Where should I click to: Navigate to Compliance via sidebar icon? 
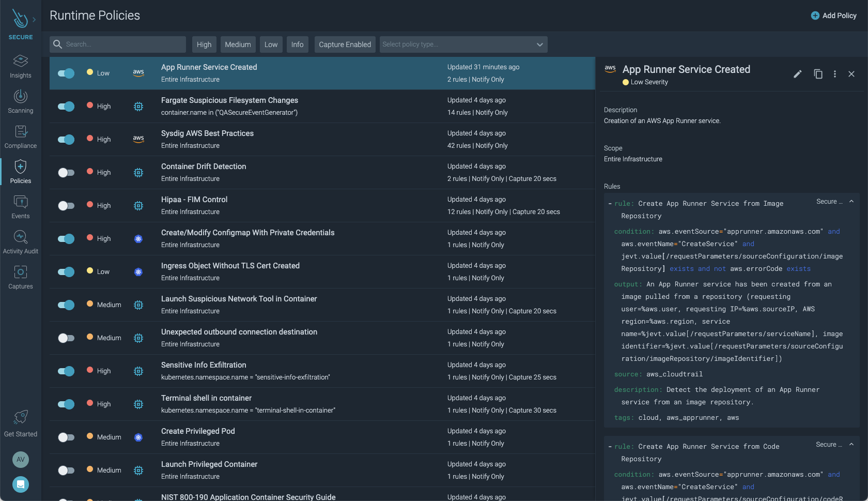(x=20, y=136)
